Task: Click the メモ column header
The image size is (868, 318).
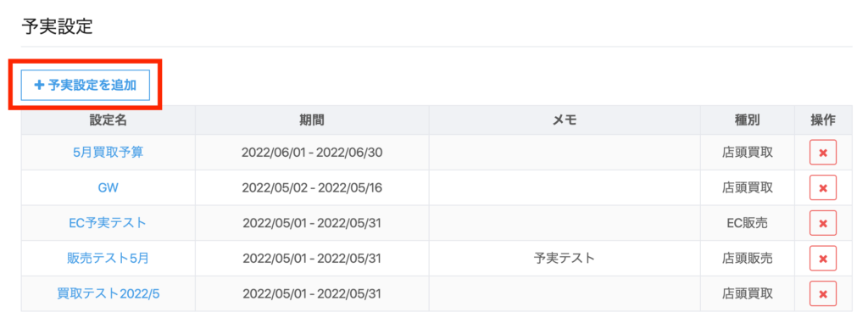Action: click(x=564, y=120)
